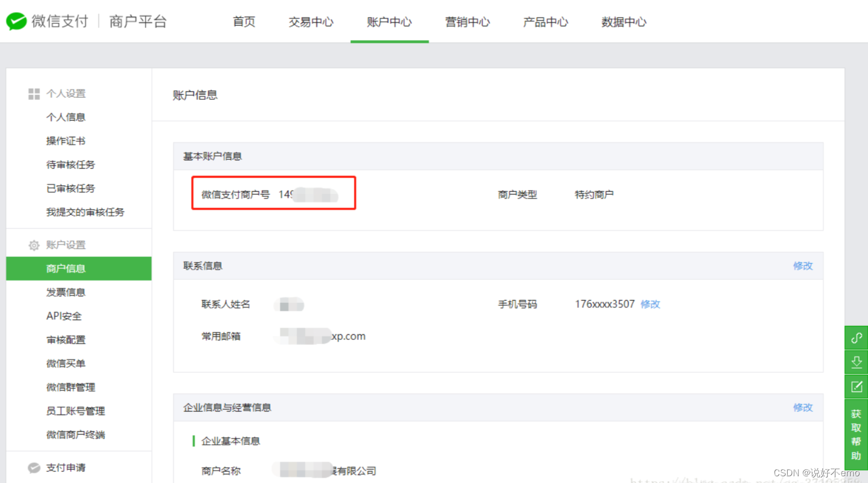
Task: Select 操作证书 in the sidebar
Action: pyautogui.click(x=66, y=141)
